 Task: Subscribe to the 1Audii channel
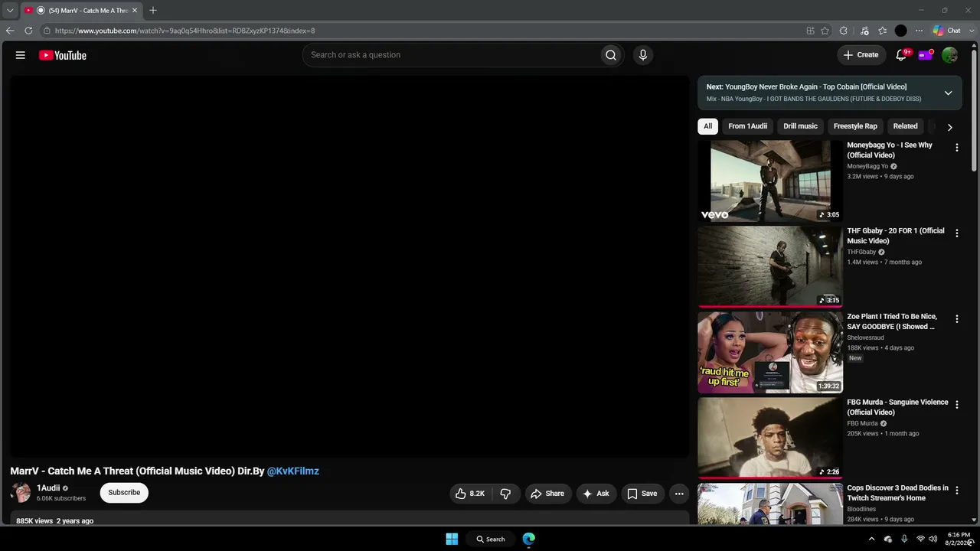pos(124,493)
